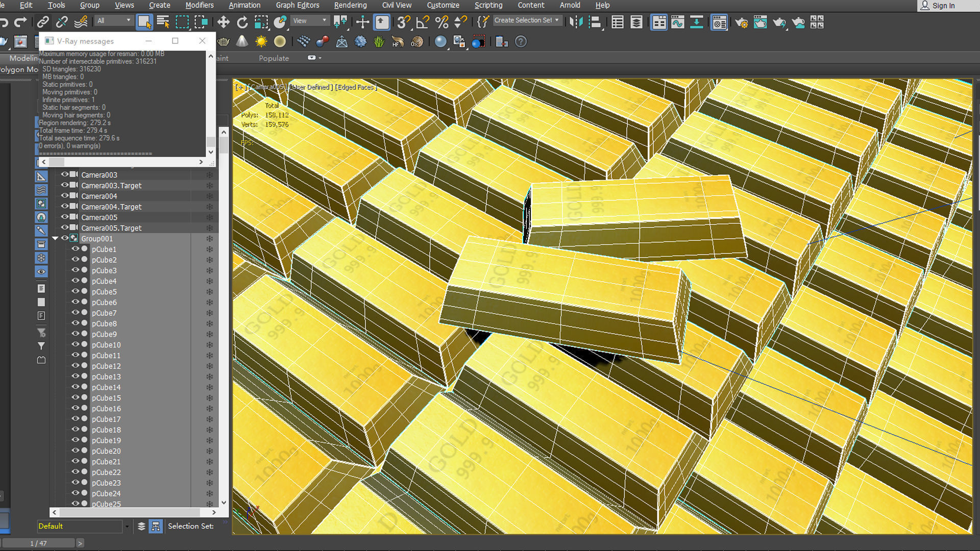Open the Arnold menu
980x551 pixels.
point(570,5)
